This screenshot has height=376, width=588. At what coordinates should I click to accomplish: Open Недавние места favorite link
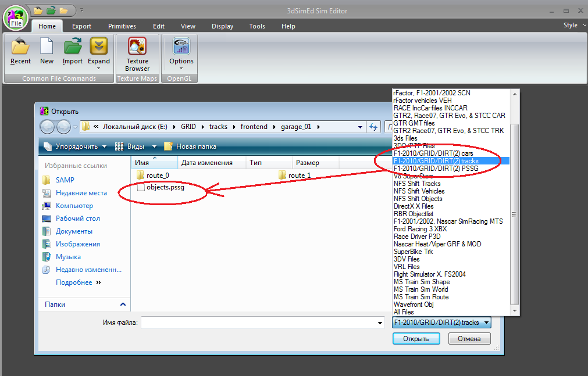81,193
